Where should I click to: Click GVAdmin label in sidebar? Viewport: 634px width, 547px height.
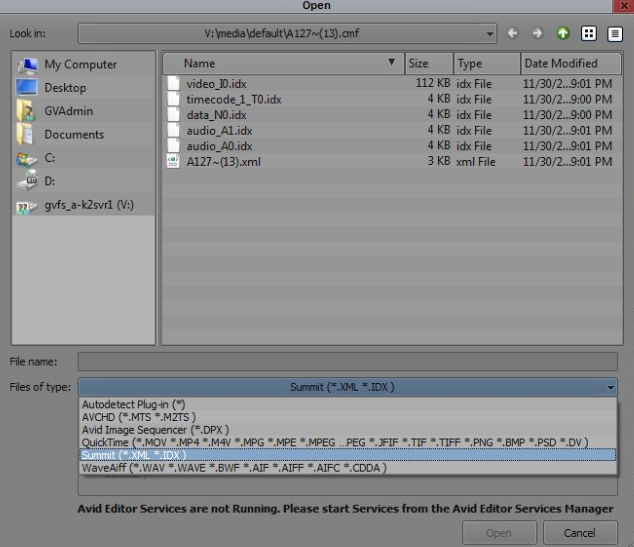coord(69,111)
